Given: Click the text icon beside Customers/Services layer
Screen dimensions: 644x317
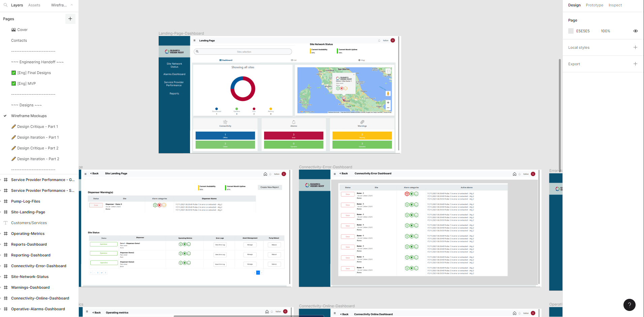Looking at the screenshot, I should (x=6, y=223).
